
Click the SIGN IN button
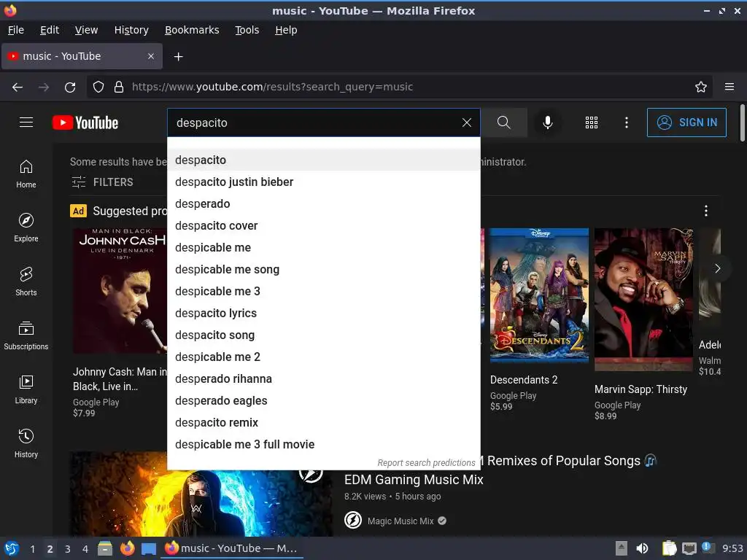[x=686, y=122]
